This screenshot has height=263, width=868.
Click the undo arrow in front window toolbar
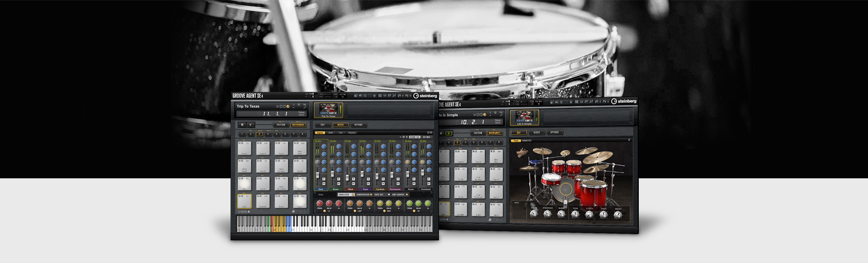(x=399, y=96)
